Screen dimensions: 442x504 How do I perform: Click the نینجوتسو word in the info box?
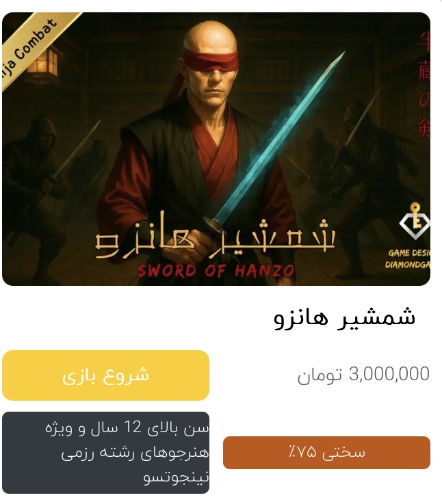pos(177,477)
